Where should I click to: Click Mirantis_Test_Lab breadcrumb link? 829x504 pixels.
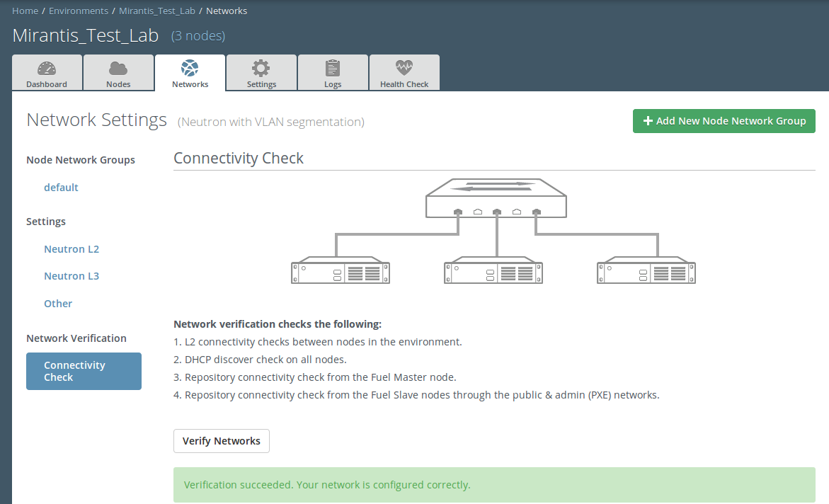click(157, 11)
